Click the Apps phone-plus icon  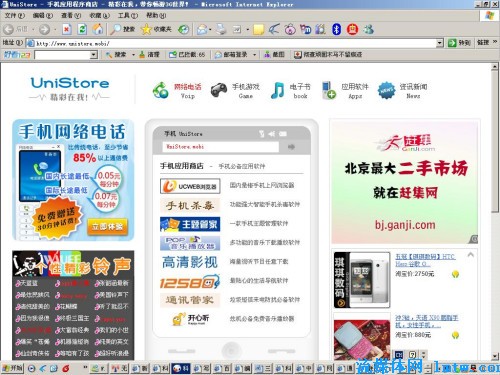click(329, 90)
